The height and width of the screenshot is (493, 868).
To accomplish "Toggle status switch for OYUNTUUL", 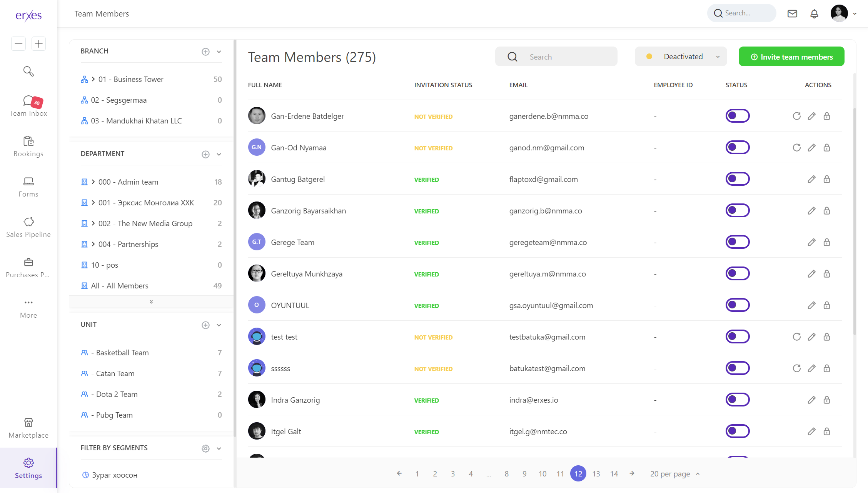I will [737, 305].
